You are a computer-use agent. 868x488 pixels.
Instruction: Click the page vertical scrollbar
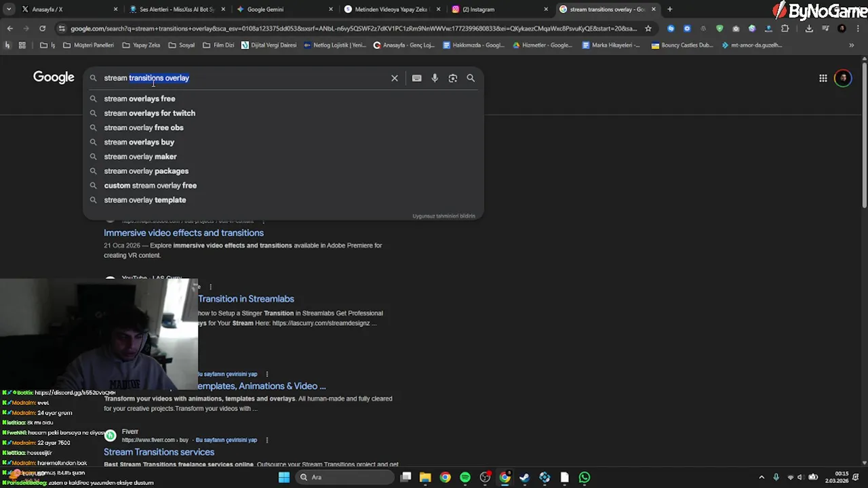pos(864,136)
